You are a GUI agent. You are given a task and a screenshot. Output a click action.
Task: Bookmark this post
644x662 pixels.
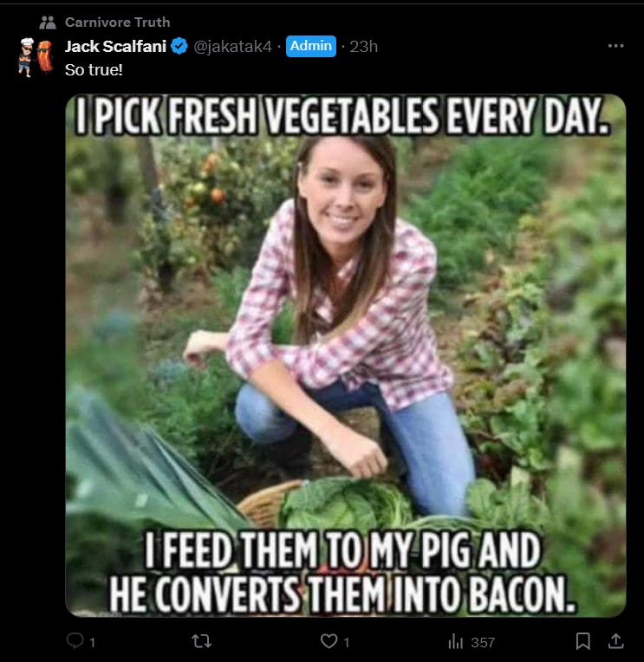582,641
